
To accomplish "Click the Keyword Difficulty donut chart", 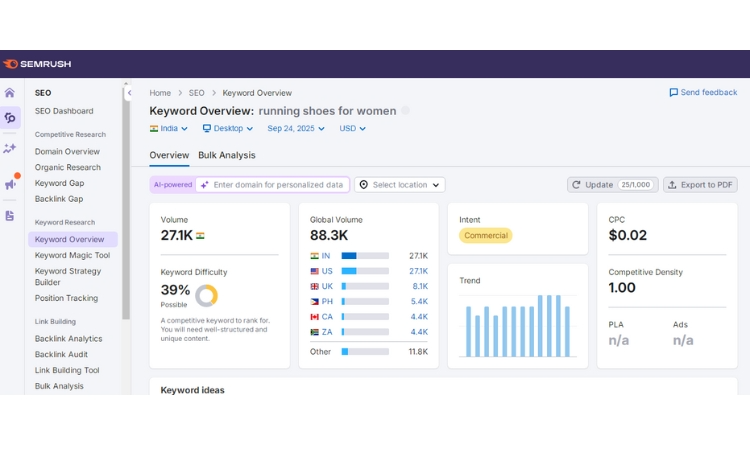I will click(206, 295).
